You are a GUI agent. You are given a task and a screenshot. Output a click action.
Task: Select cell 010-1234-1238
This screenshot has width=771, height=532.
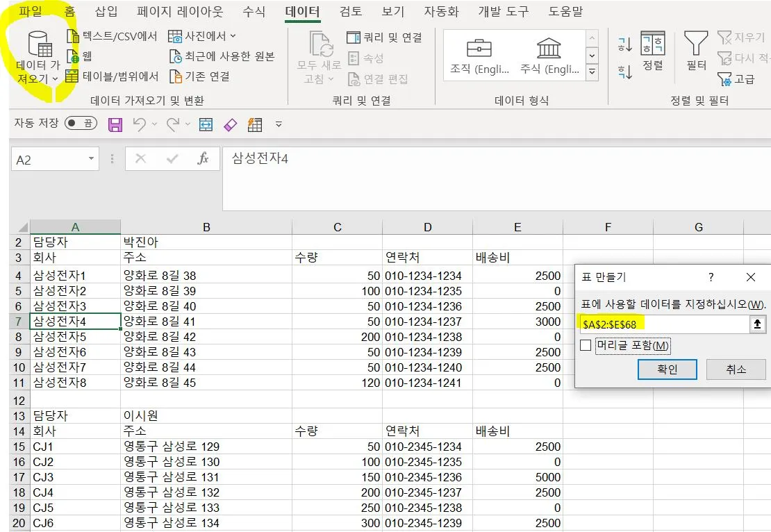coord(427,337)
